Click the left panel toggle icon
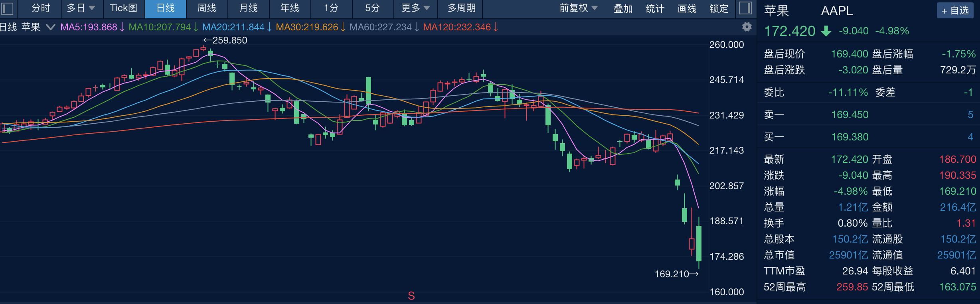Viewport: 980px width, 304px height. click(x=8, y=8)
